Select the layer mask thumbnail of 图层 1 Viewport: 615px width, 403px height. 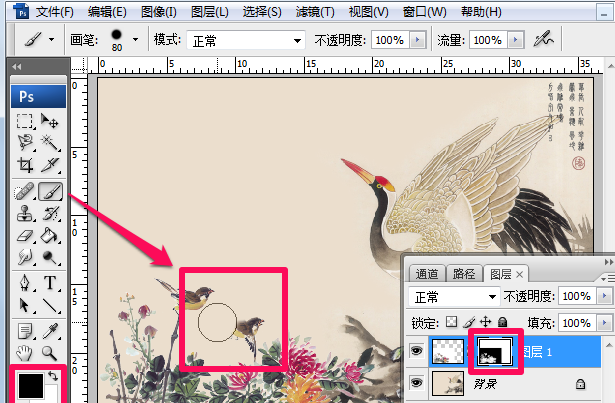coord(495,351)
